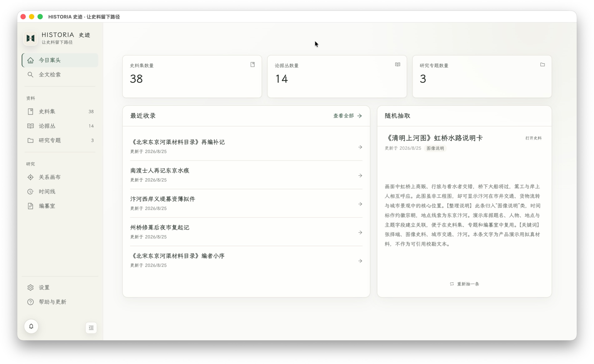Open 汴河西岸义堤募资簿拟件 entry
This screenshot has width=594, height=364.
[246, 203]
